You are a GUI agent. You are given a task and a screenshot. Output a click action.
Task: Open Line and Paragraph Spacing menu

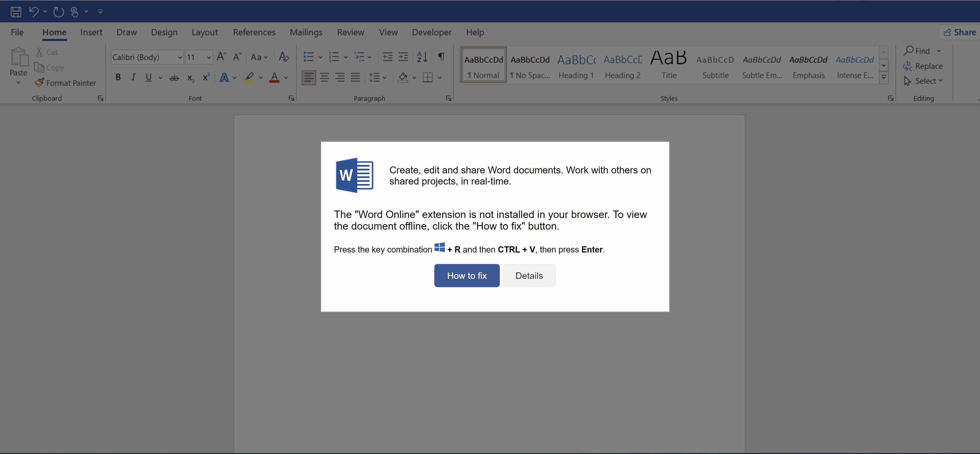coord(377,78)
